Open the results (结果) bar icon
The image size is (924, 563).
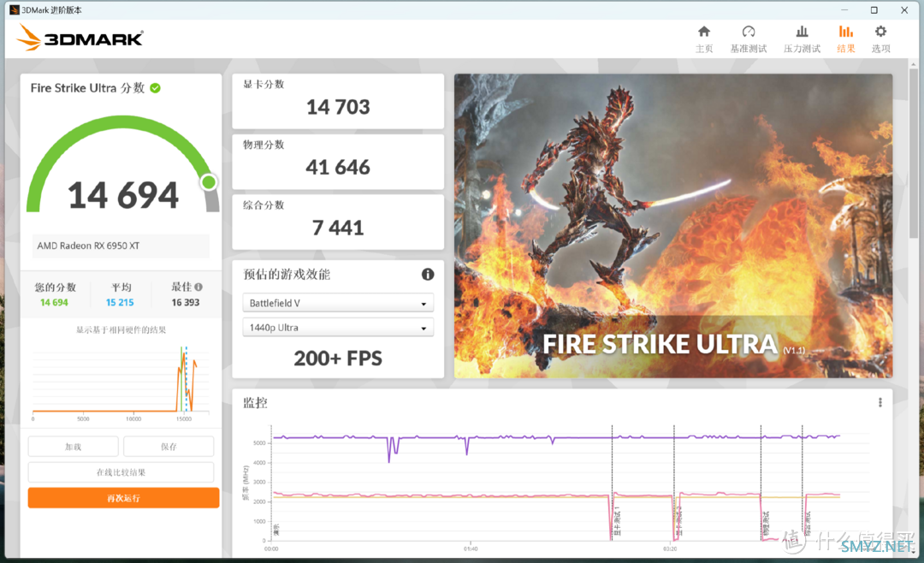point(846,32)
